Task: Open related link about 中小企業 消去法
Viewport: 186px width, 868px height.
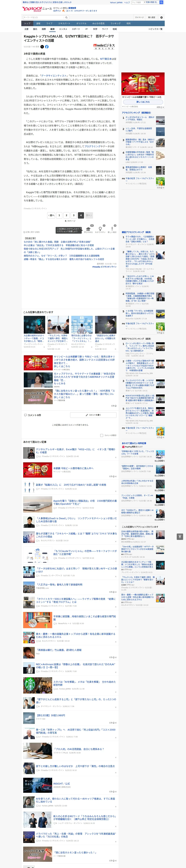Action: tap(59, 245)
